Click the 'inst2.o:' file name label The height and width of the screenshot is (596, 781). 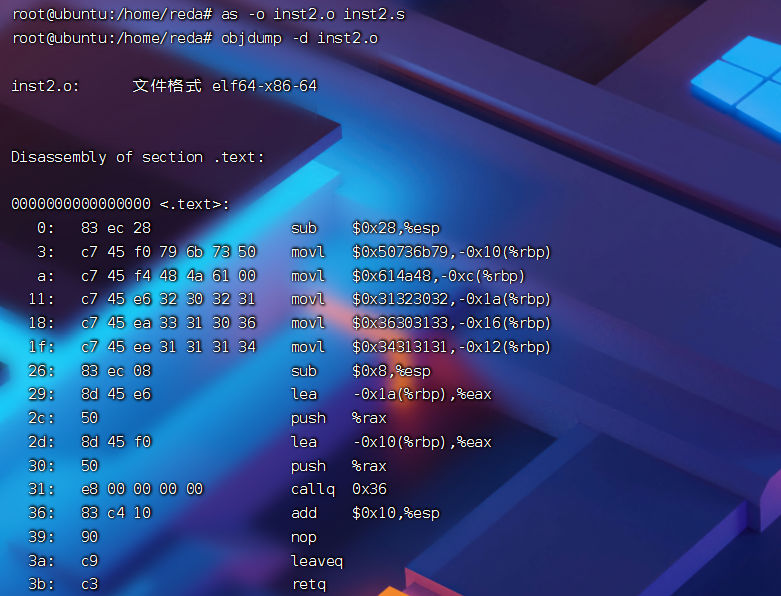[x=45, y=86]
